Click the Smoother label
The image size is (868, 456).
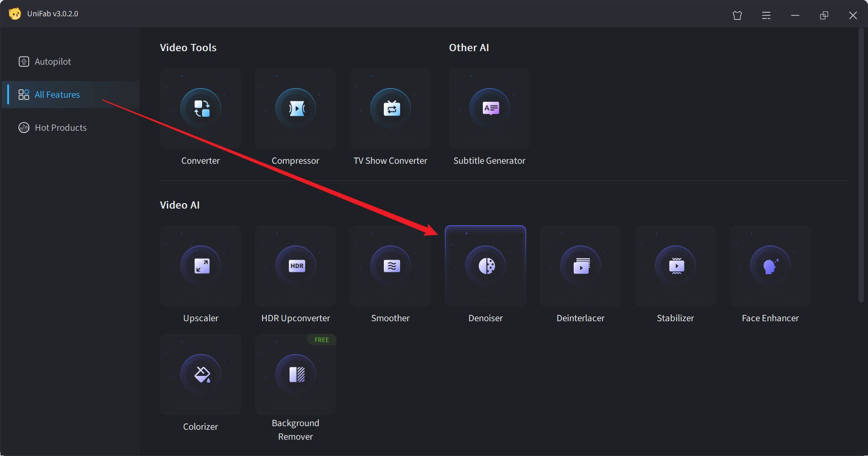(391, 318)
